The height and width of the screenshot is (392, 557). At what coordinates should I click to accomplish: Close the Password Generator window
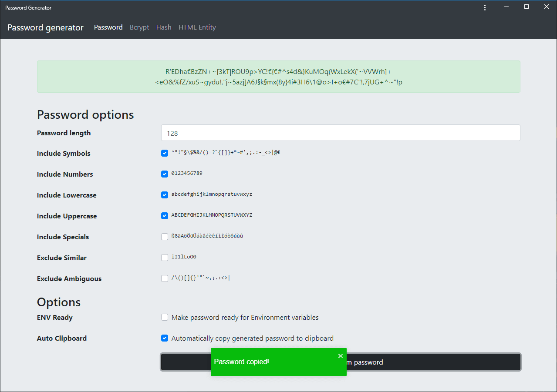coord(547,7)
